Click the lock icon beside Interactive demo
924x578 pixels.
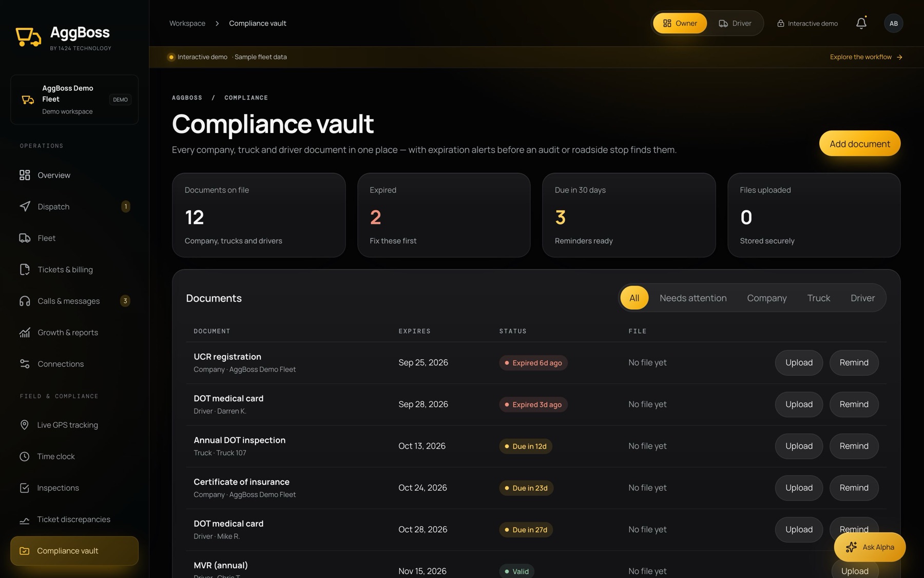coord(780,23)
